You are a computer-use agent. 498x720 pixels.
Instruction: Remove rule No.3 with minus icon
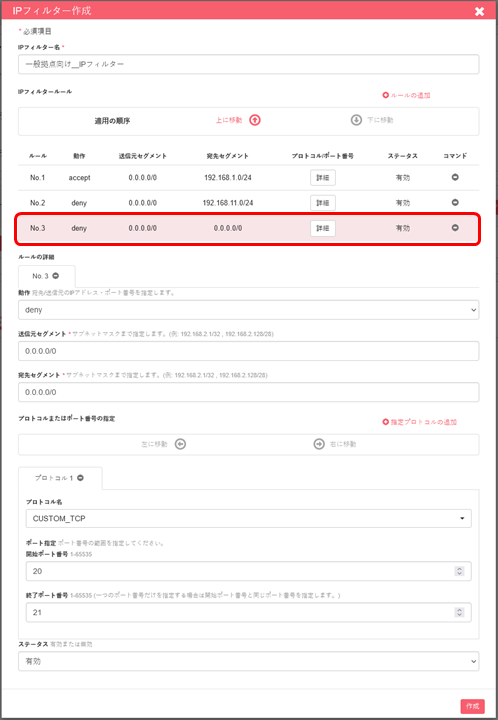[455, 228]
